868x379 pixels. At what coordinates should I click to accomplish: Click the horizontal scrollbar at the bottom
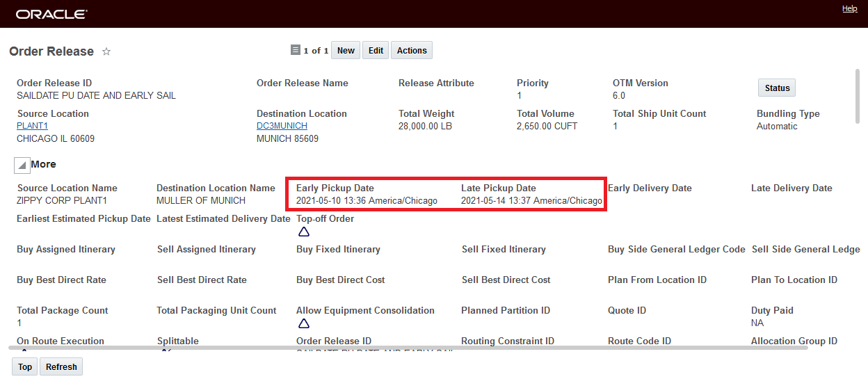pos(408,346)
